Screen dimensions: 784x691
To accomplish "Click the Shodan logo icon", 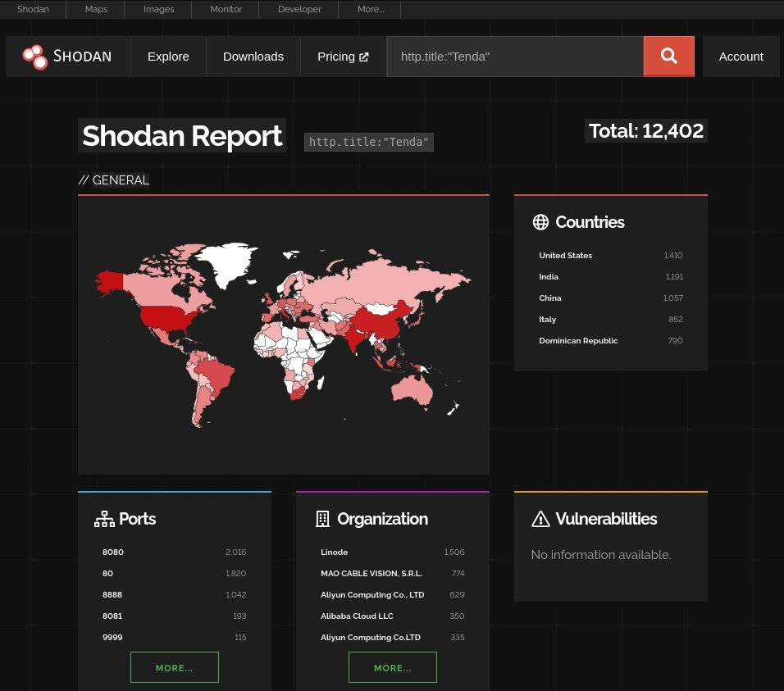I will [x=35, y=57].
